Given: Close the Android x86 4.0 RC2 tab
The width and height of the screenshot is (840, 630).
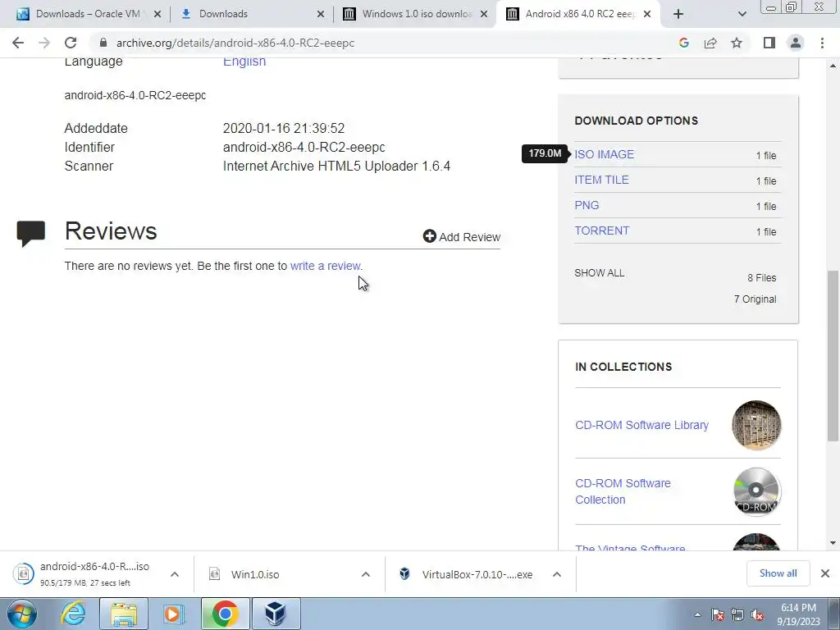Looking at the screenshot, I should tap(647, 14).
